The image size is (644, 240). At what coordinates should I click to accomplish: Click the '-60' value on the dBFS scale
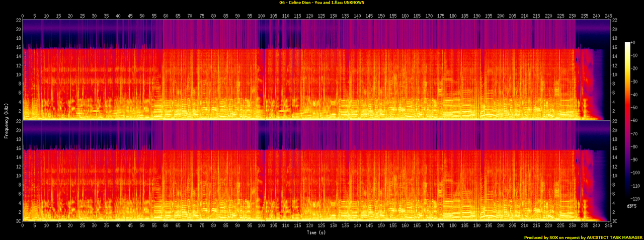(x=635, y=122)
